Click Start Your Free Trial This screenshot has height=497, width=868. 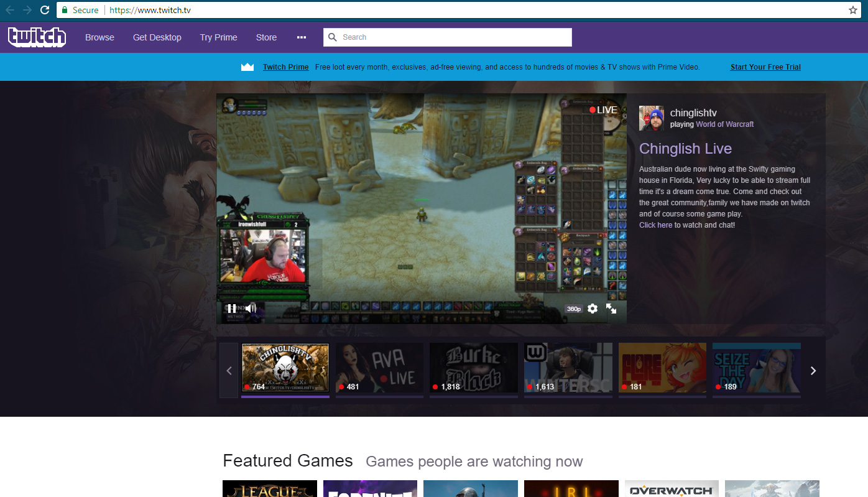[765, 67]
